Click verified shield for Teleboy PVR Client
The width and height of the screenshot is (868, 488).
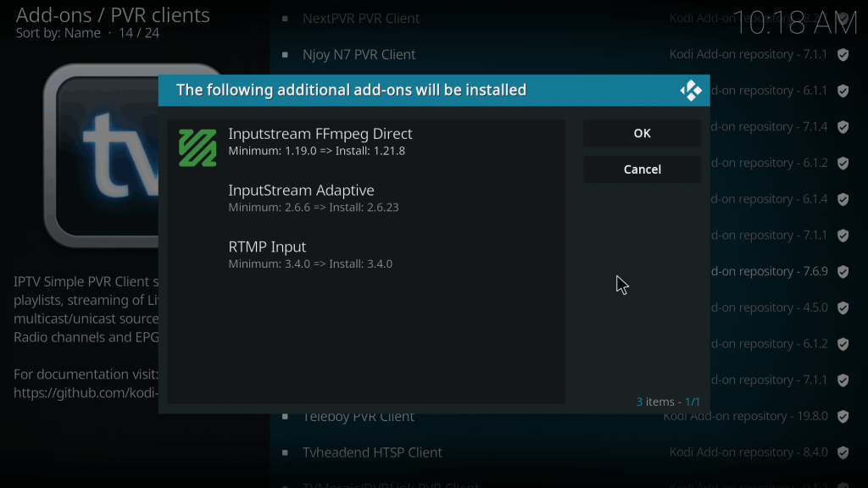coord(843,417)
